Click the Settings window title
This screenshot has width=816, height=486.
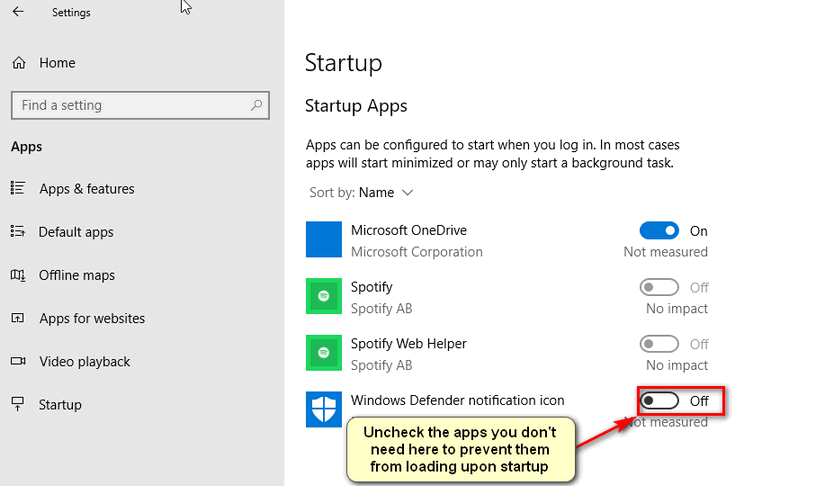pyautogui.click(x=71, y=12)
